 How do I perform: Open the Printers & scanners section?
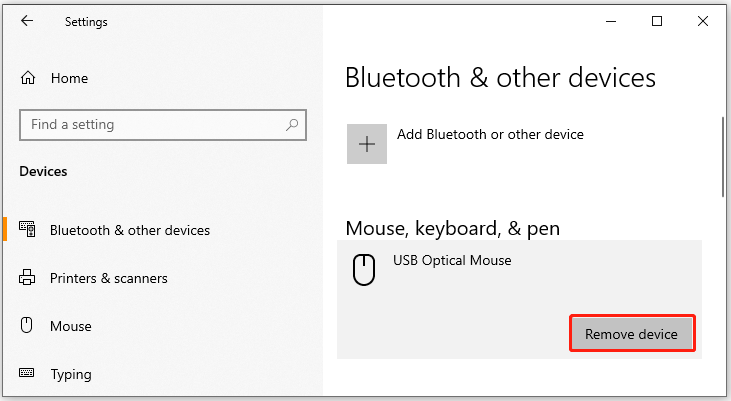click(x=109, y=278)
